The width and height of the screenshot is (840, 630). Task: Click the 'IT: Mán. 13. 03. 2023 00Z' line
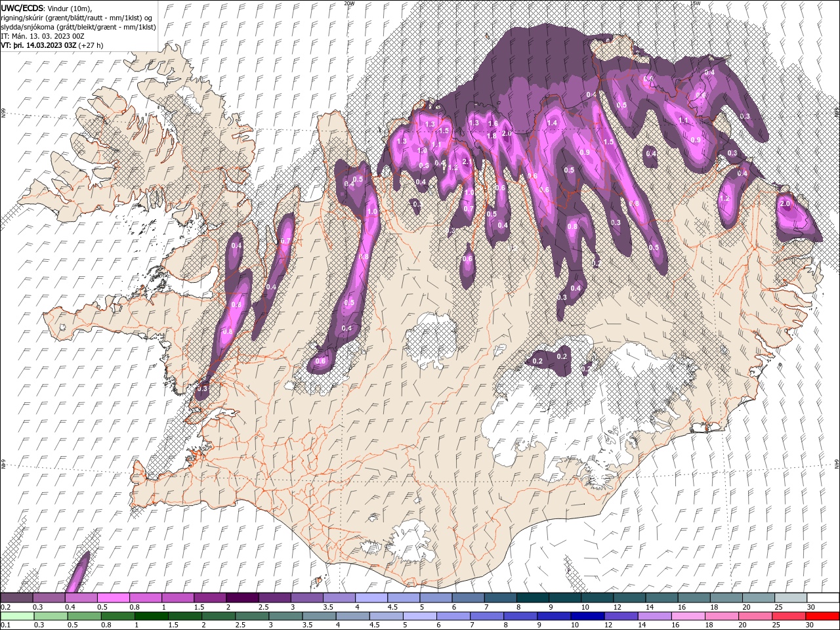[42, 36]
